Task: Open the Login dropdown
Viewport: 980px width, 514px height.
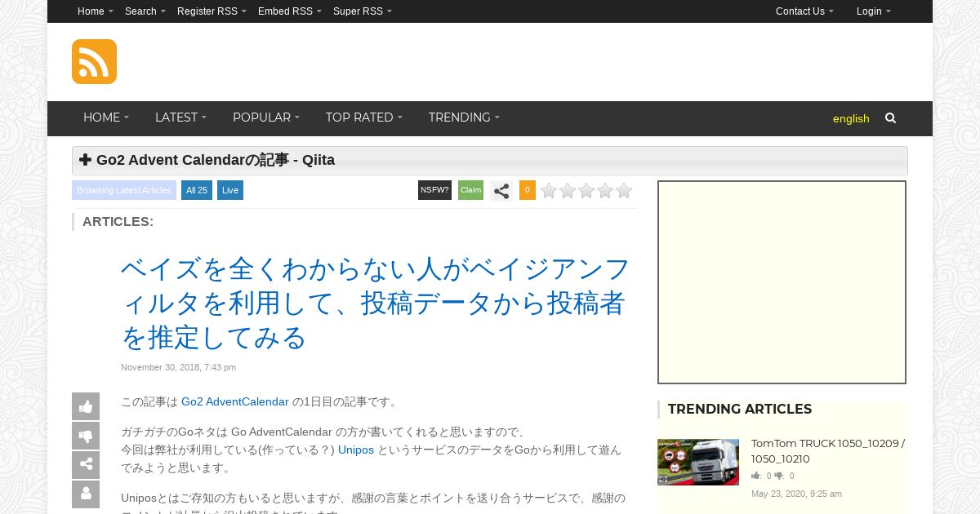Action: point(874,11)
